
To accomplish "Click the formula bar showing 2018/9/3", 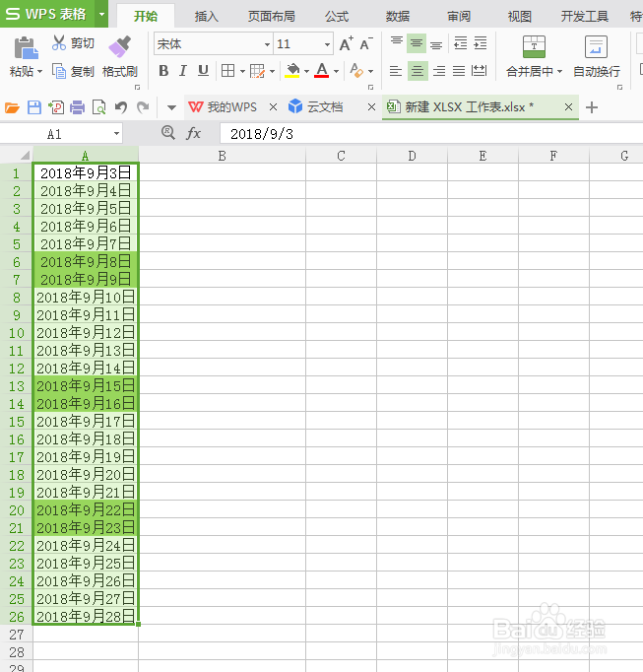I will pyautogui.click(x=431, y=134).
